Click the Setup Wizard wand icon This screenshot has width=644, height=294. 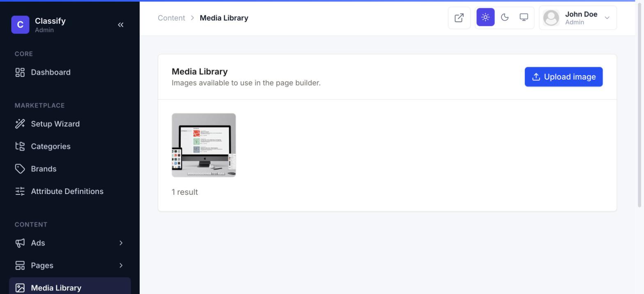click(20, 124)
